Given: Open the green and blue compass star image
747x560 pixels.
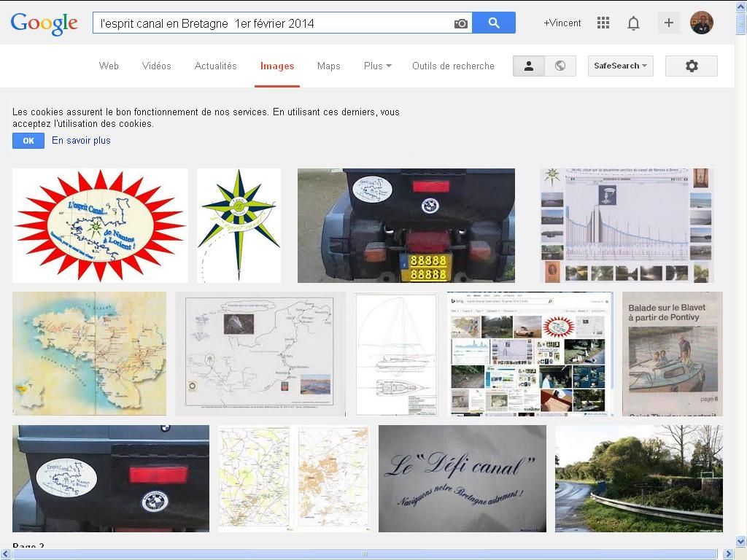Looking at the screenshot, I should tap(239, 225).
